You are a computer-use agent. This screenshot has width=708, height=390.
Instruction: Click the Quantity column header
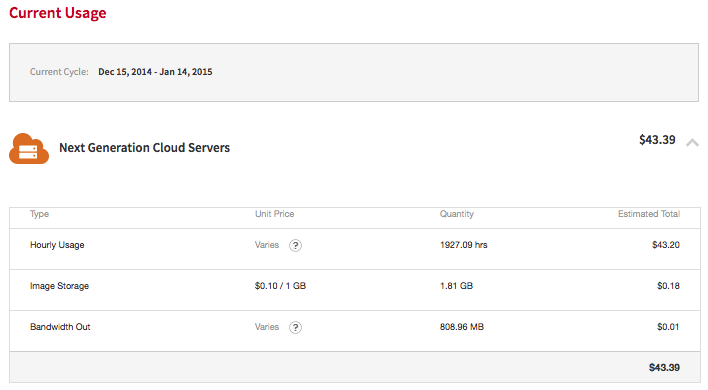[457, 214]
